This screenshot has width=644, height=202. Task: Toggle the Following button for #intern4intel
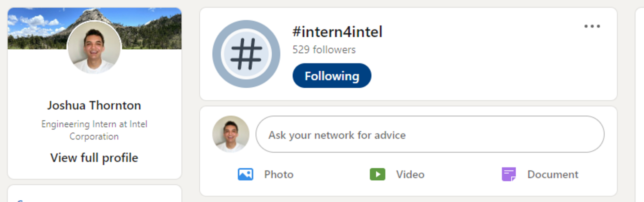332,76
